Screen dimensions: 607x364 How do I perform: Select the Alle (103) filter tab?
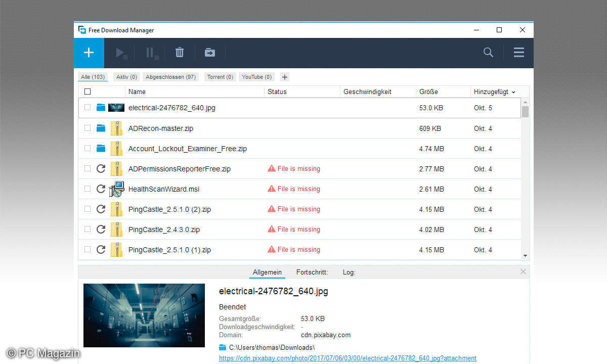click(x=93, y=77)
